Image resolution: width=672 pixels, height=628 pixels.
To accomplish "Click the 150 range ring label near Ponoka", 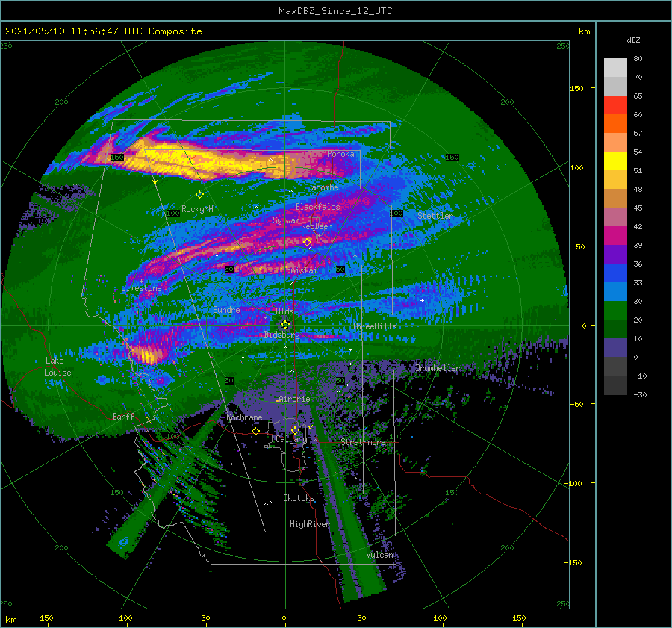I will [x=452, y=158].
